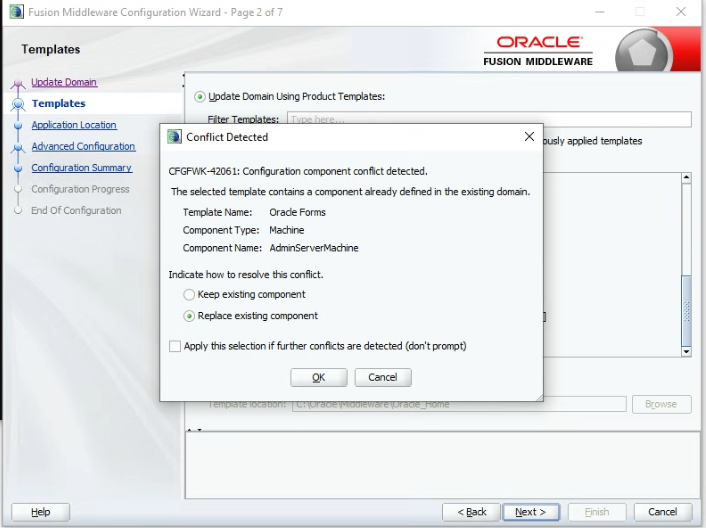Click the 'Oracle Forms' template name text
The width and height of the screenshot is (706, 528).
coord(297,212)
